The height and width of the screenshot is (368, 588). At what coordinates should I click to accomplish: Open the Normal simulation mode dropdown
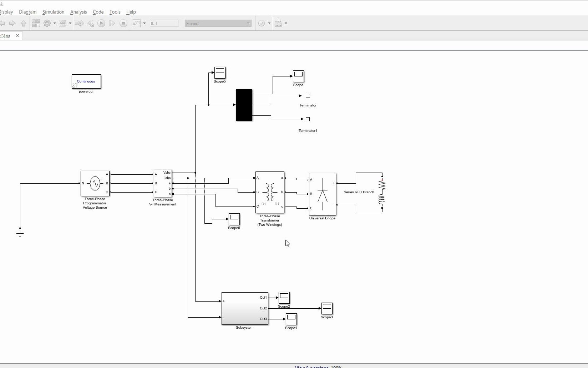coord(218,23)
